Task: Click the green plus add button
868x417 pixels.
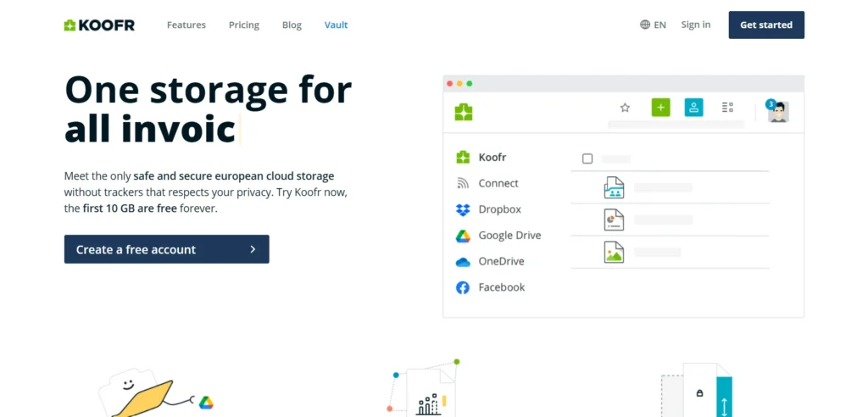Action: pos(660,108)
